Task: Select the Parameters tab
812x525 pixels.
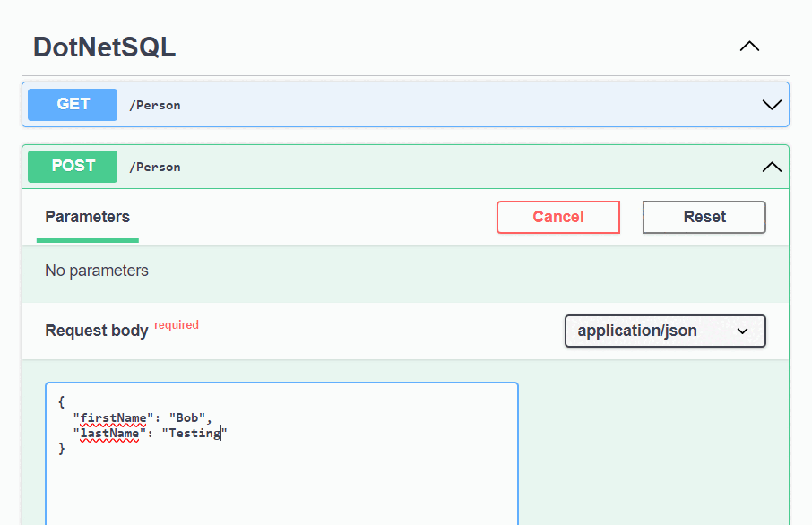Action: (x=87, y=217)
